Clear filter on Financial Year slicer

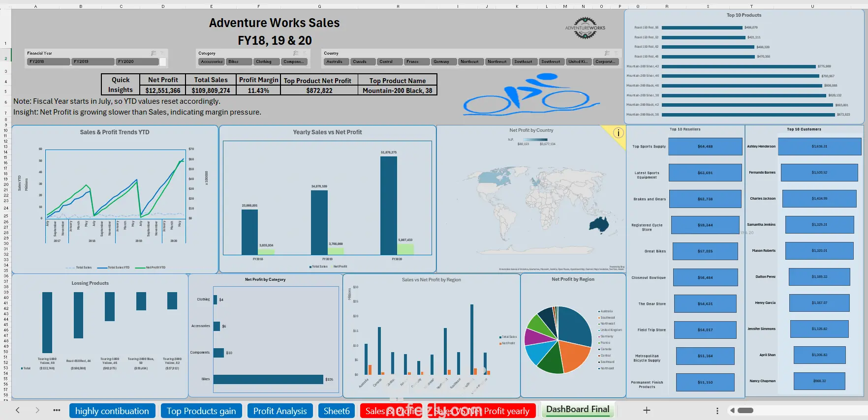click(x=163, y=53)
